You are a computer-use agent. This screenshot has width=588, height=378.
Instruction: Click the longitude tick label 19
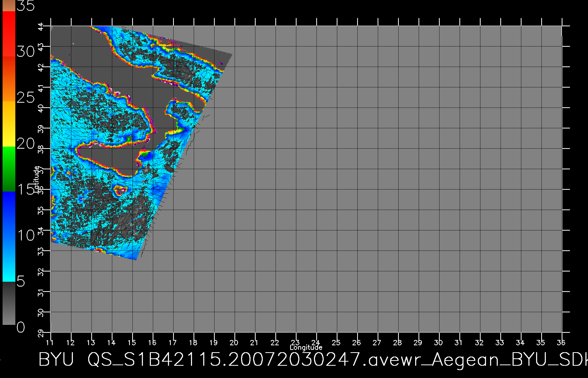[x=214, y=342]
